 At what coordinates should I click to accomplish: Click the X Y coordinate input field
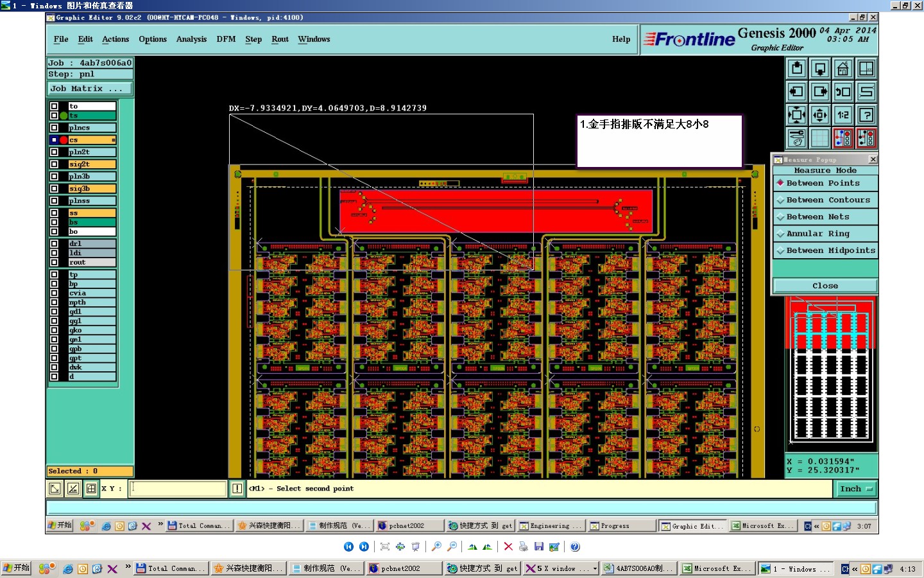point(178,489)
